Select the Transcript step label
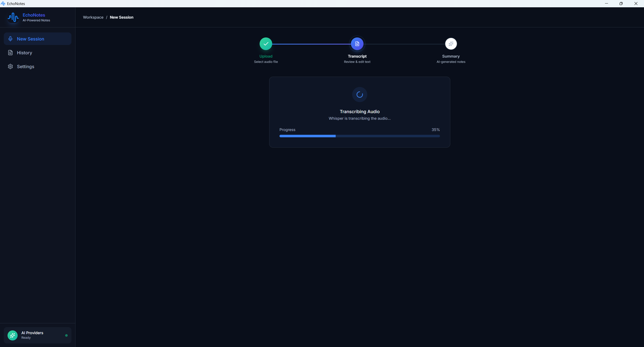 tap(357, 56)
